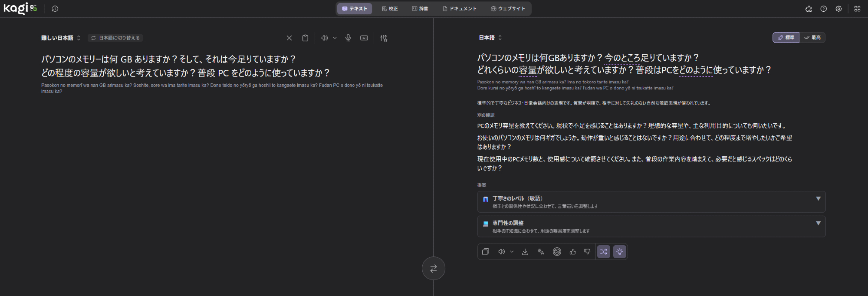Start voice input with the microphone icon
This screenshot has width=868, height=296.
coord(348,38)
